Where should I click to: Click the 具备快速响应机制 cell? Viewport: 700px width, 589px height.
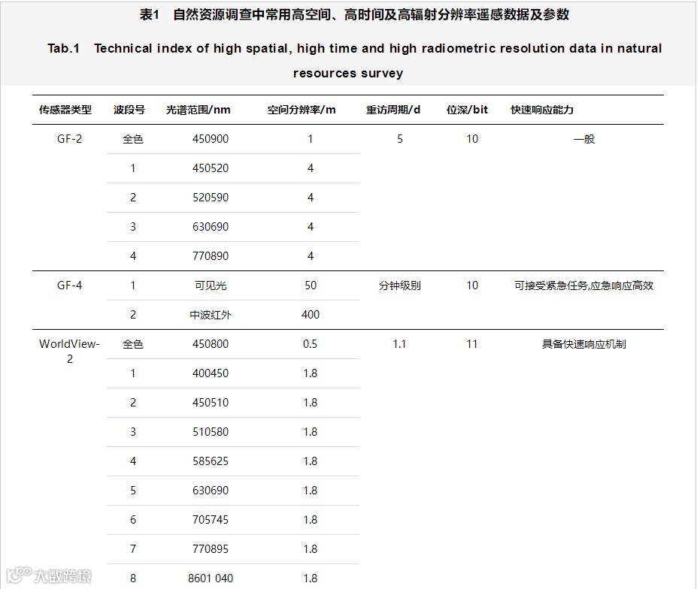tap(584, 344)
